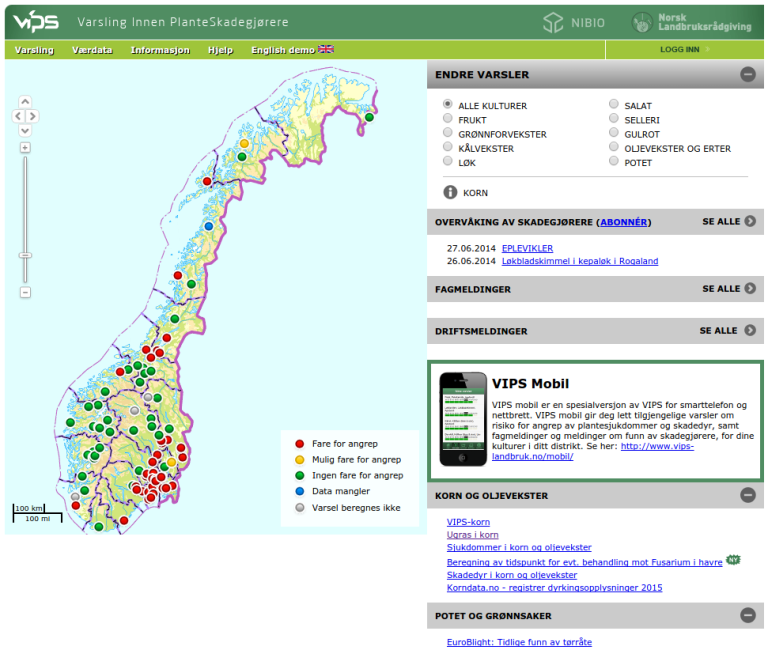Open Skadedyr i korn og oljevekster
The width and height of the screenshot is (768, 650).
pyautogui.click(x=511, y=575)
